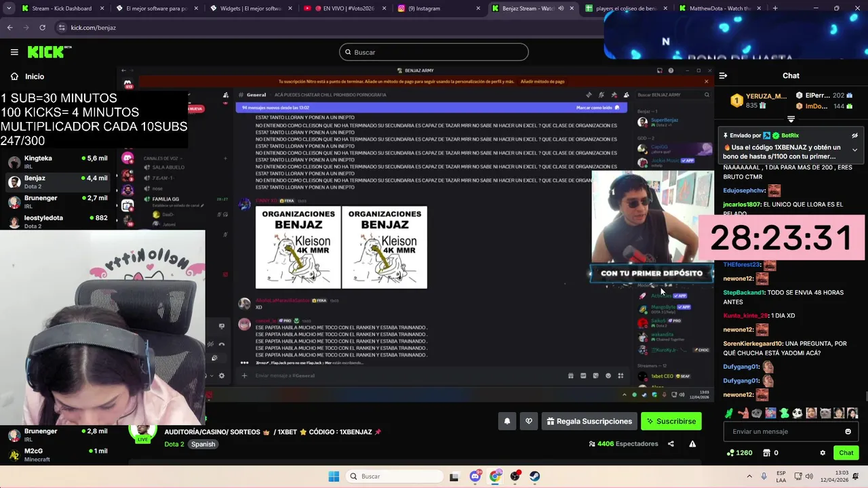The width and height of the screenshot is (868, 488).
Task: Expand gift leaderboard chevron in chat
Action: click(791, 119)
